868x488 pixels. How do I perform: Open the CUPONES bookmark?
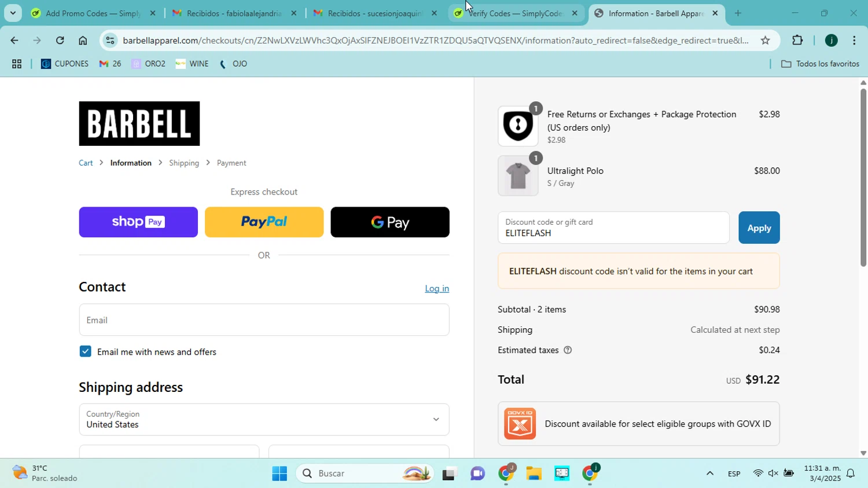(x=65, y=64)
